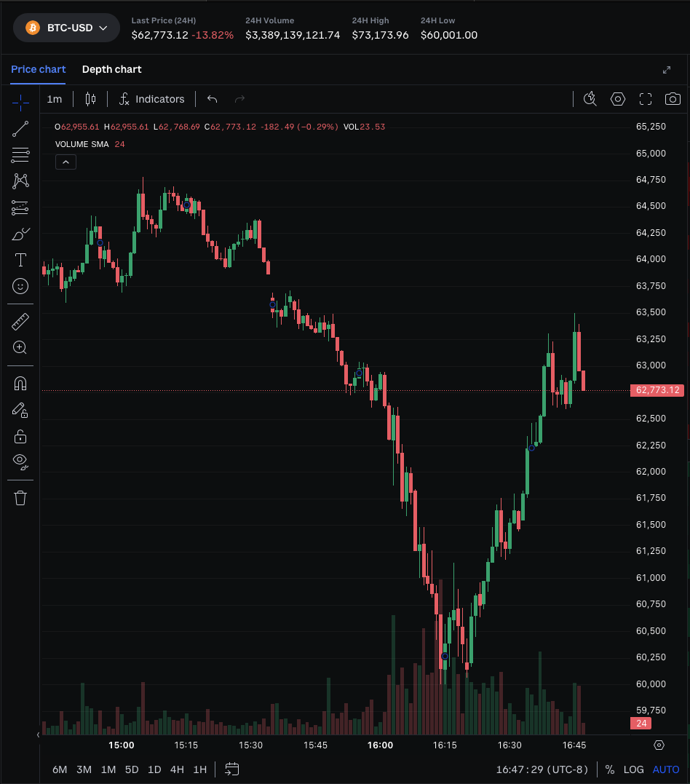The height and width of the screenshot is (784, 690).
Task: Toggle lock all drawing tools
Action: point(20,436)
